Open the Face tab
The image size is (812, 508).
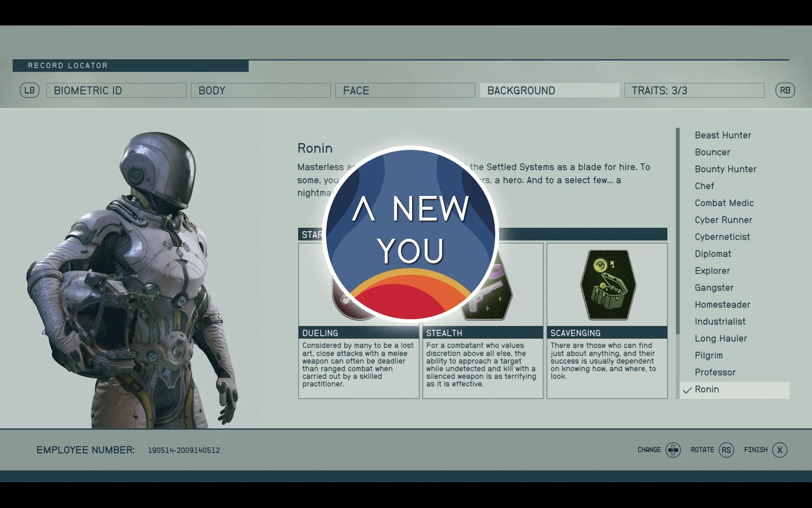pyautogui.click(x=405, y=91)
